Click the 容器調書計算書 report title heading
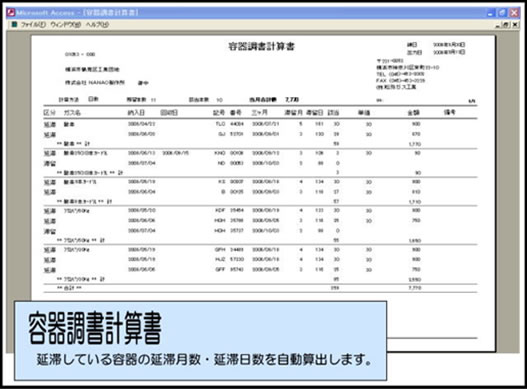Viewport: 527px width, 389px height. [261, 46]
